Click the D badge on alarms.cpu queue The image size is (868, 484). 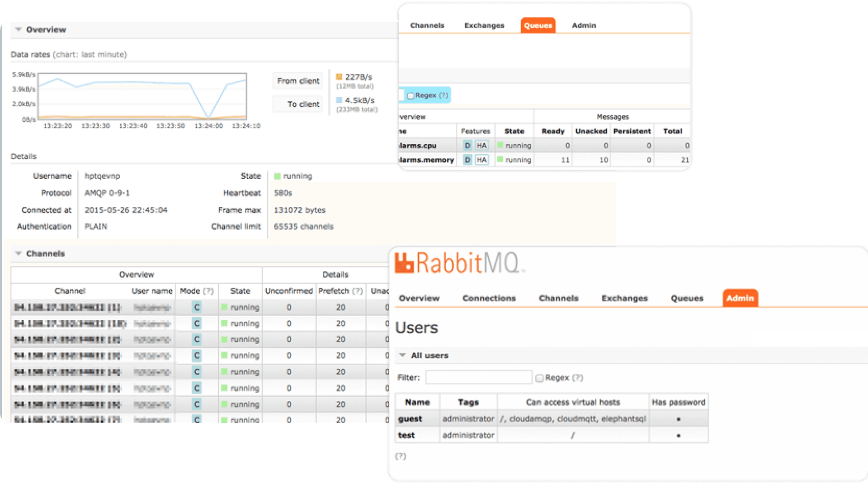(x=467, y=146)
